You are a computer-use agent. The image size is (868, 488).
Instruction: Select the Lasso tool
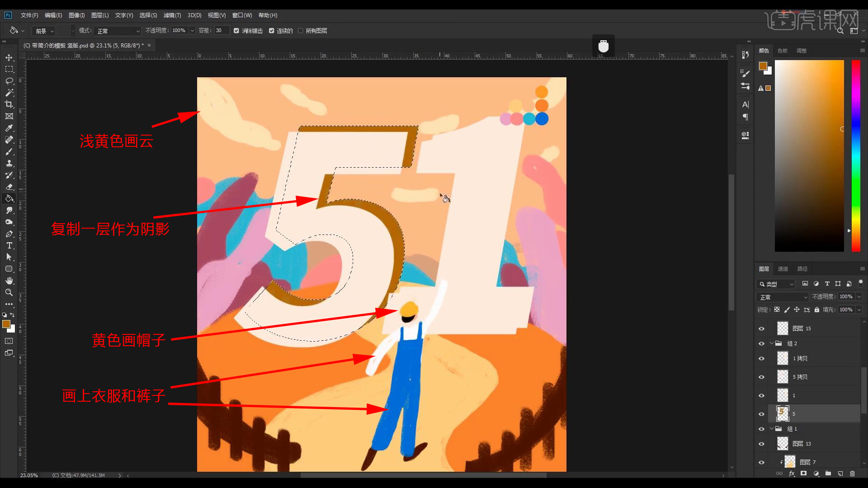[x=9, y=81]
